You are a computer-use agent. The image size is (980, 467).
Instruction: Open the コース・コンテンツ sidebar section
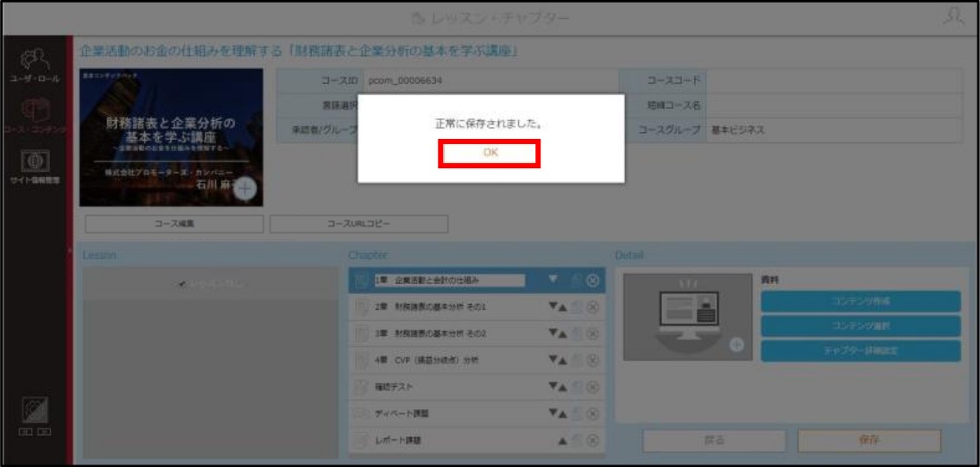point(35,116)
